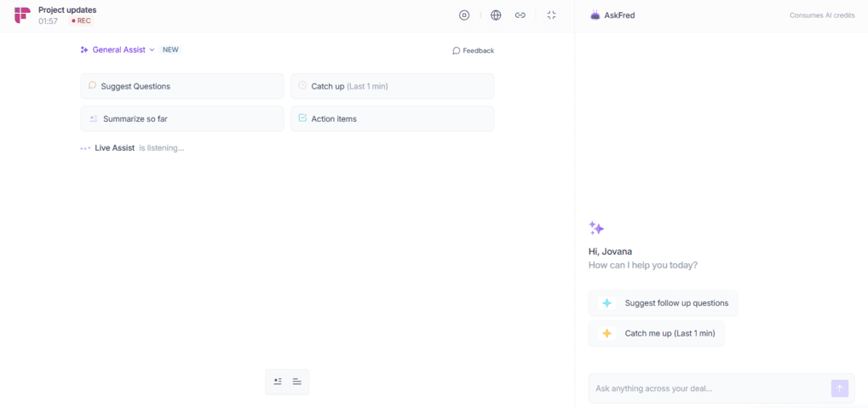Image resolution: width=868 pixels, height=408 pixels.
Task: Focus the Ask anything input field
Action: (707, 388)
